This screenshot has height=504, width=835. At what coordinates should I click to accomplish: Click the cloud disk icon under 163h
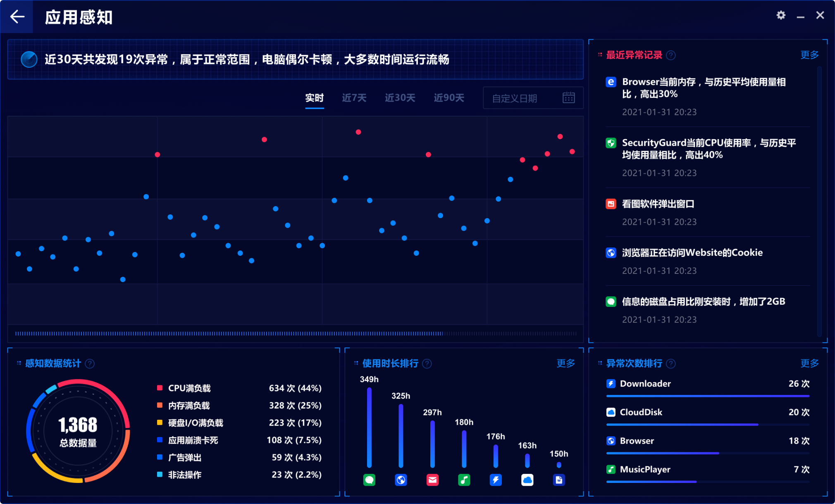pos(527,480)
